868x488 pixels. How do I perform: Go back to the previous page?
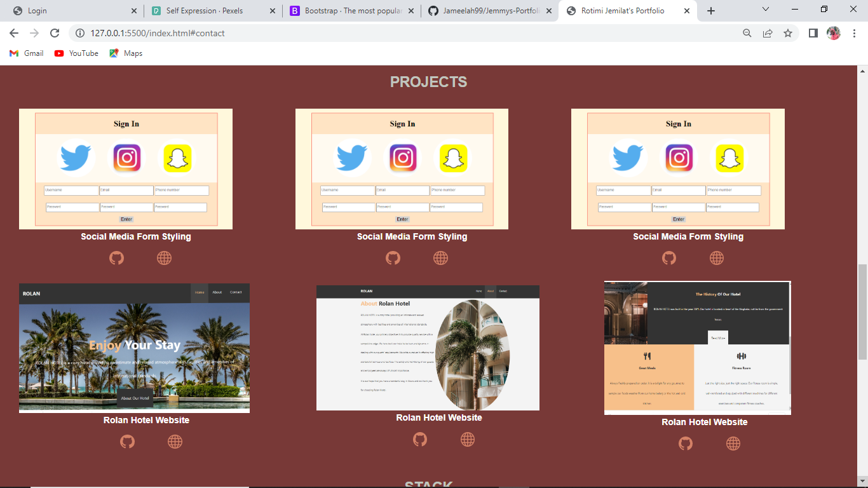point(14,33)
